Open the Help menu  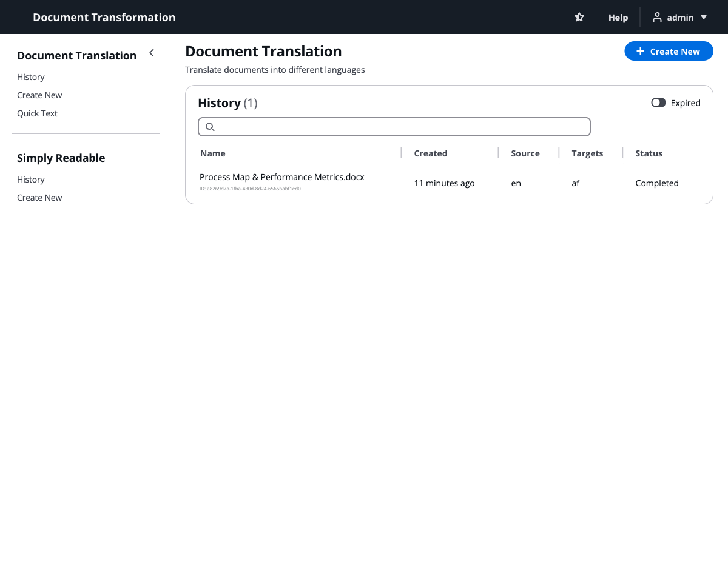pos(618,17)
